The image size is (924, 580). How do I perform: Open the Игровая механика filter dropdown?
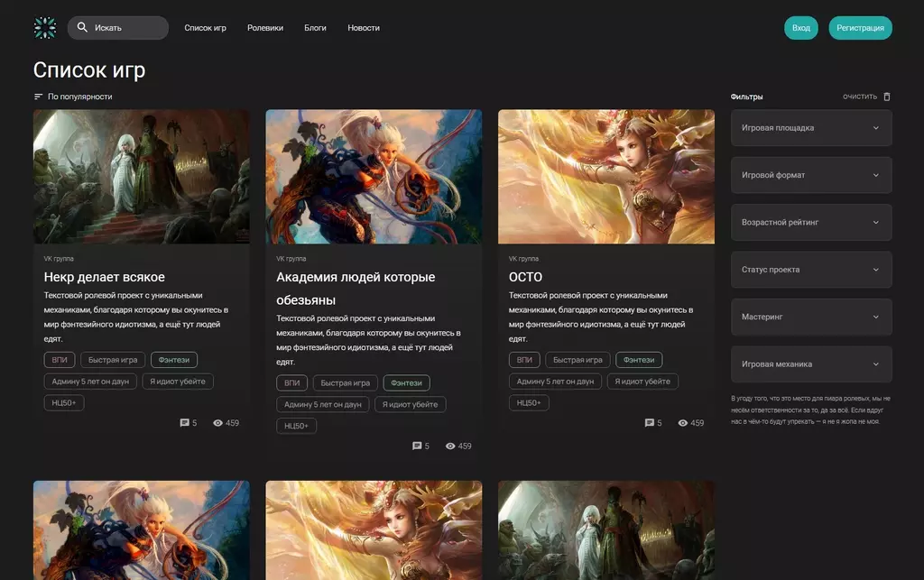tap(810, 364)
